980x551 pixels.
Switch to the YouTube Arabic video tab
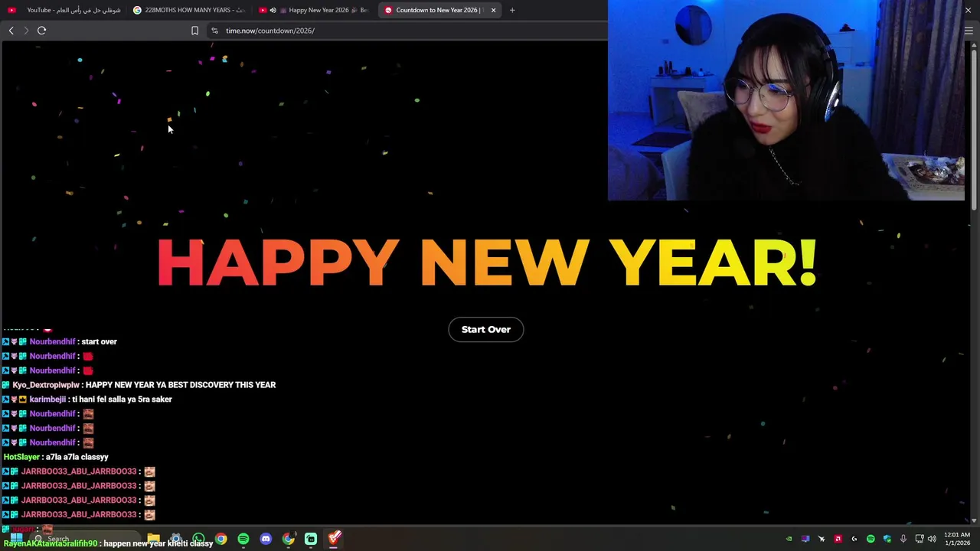[64, 10]
